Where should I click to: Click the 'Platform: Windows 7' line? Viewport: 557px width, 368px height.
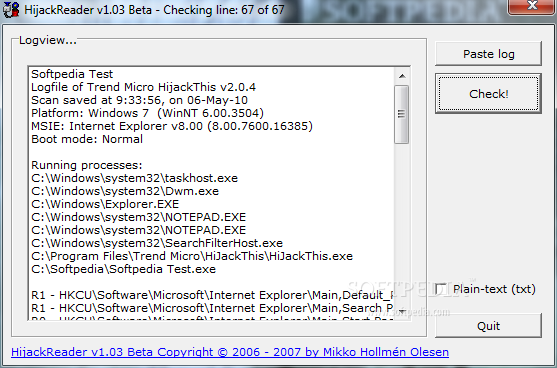147,113
